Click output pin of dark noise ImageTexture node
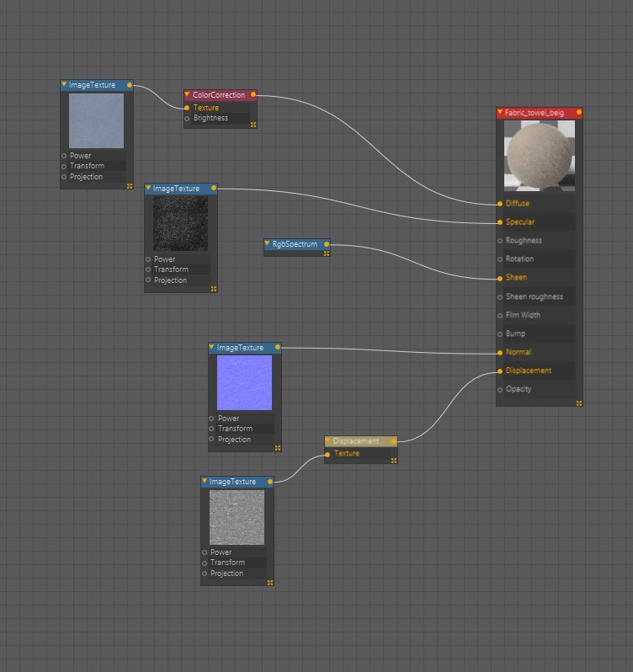 214,188
